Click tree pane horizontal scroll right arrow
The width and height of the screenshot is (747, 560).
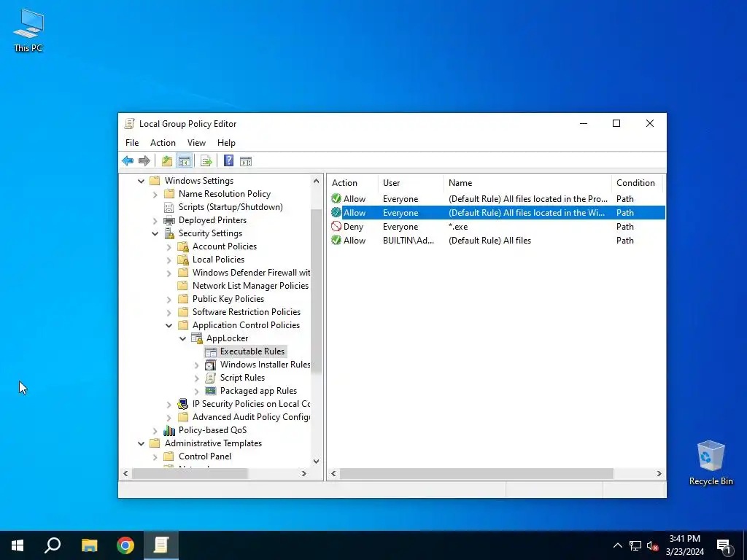click(304, 473)
